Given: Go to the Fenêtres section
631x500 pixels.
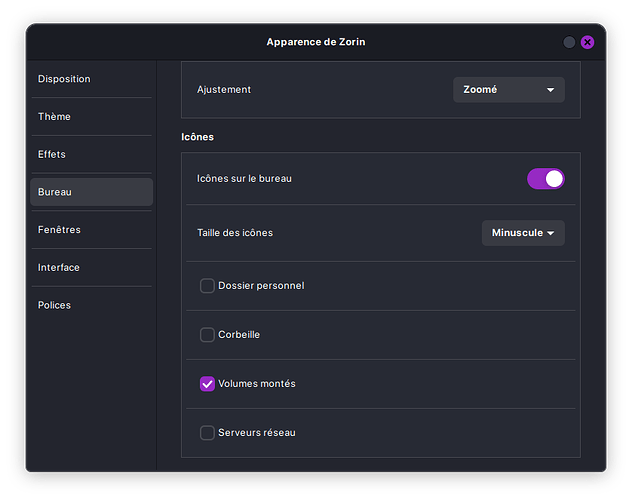Looking at the screenshot, I should click(91, 230).
